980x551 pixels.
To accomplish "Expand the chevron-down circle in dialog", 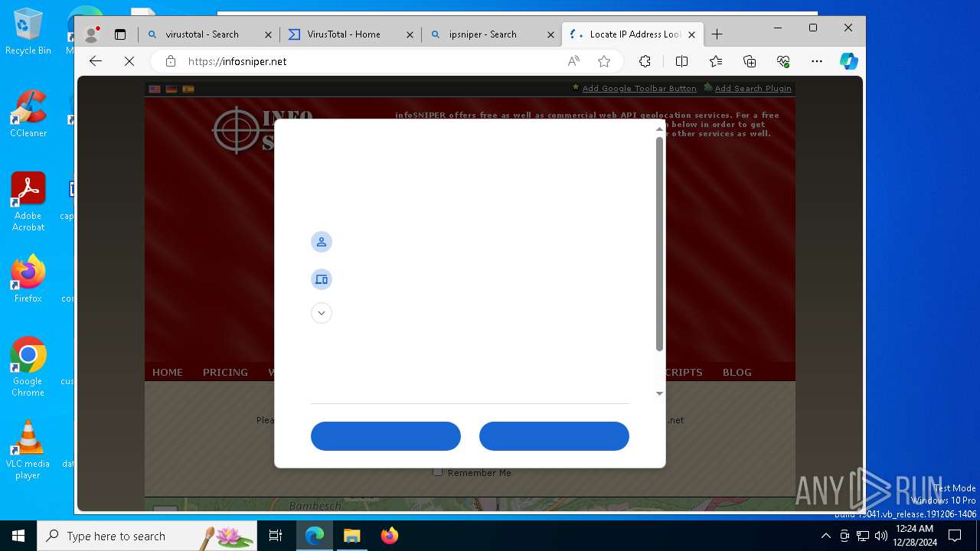I will point(322,313).
